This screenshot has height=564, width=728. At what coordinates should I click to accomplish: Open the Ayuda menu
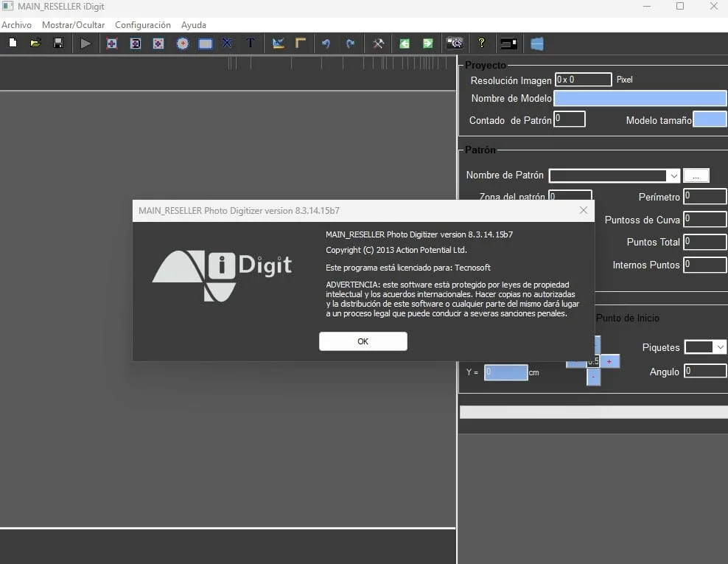click(194, 25)
